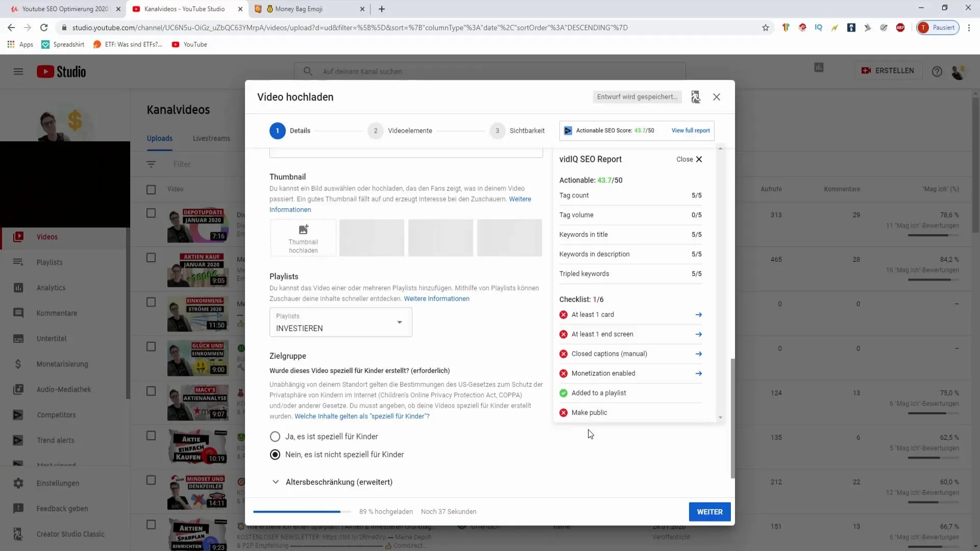The height and width of the screenshot is (551, 980).
Task: Click the feedback icon in upload dialog header
Action: click(696, 97)
